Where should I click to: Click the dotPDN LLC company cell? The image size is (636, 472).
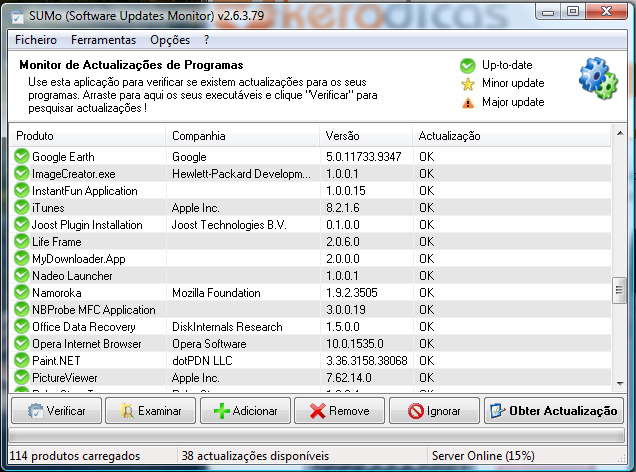(x=202, y=361)
